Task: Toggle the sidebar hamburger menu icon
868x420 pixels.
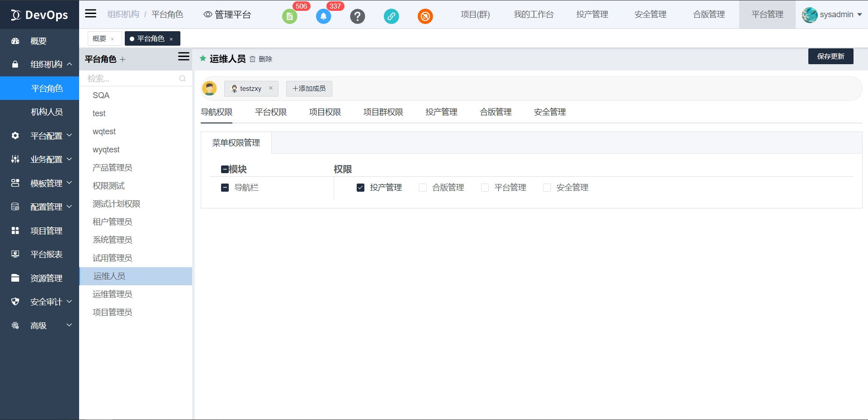Action: click(91, 14)
